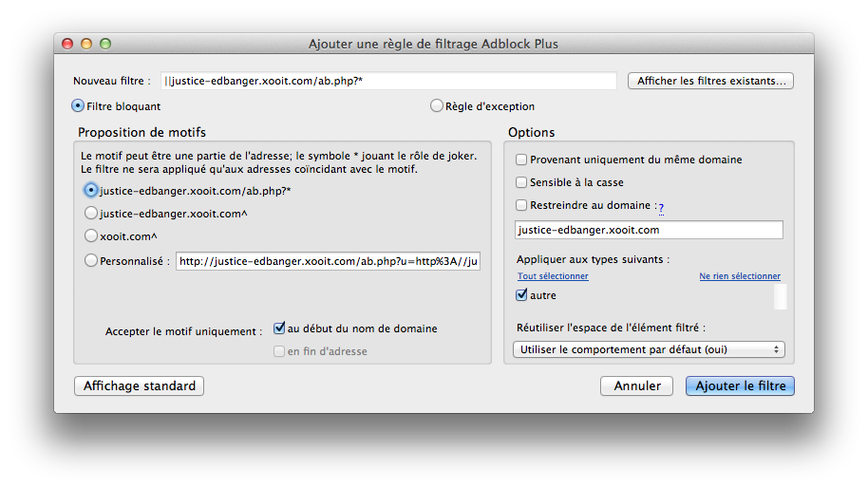Click the restrict-domain field justice-edbanger.xooit.com
The width and height of the screenshot is (868, 488).
tap(649, 230)
